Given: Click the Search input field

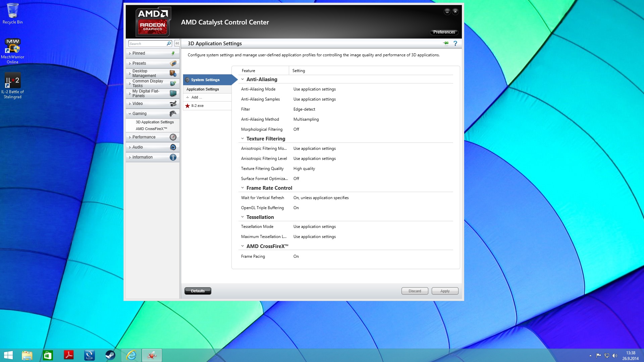Looking at the screenshot, I should [147, 44].
